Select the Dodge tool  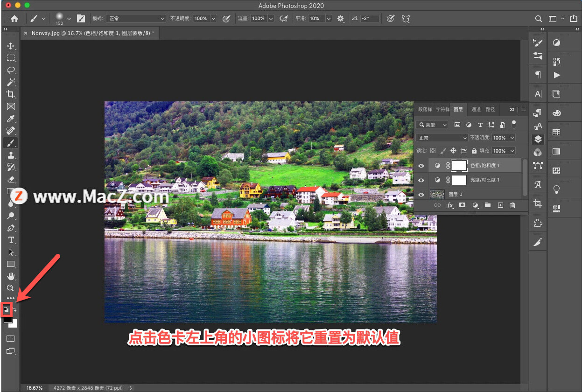pyautogui.click(x=10, y=216)
